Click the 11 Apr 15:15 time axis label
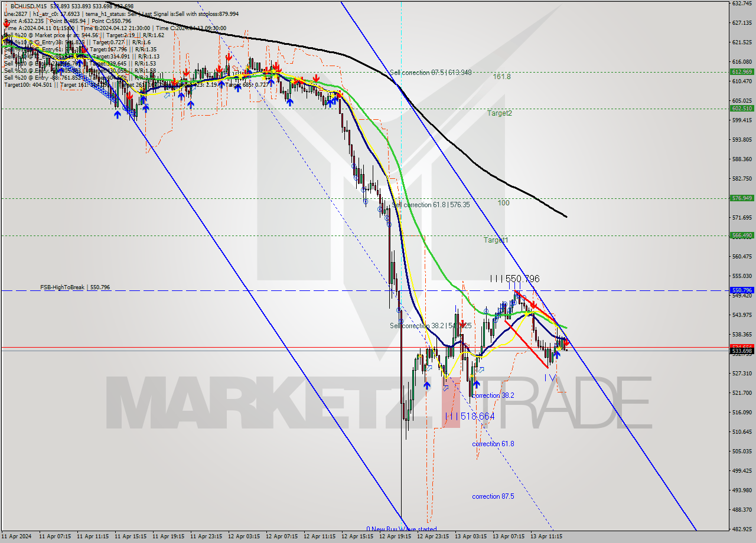Screen dimensions: 756x543 [x=131, y=537]
